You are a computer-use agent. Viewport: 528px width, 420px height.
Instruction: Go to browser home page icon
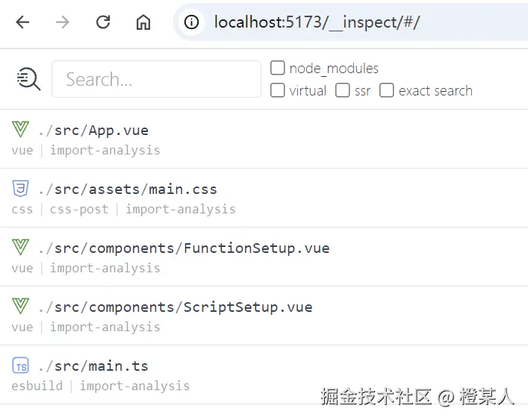point(143,22)
